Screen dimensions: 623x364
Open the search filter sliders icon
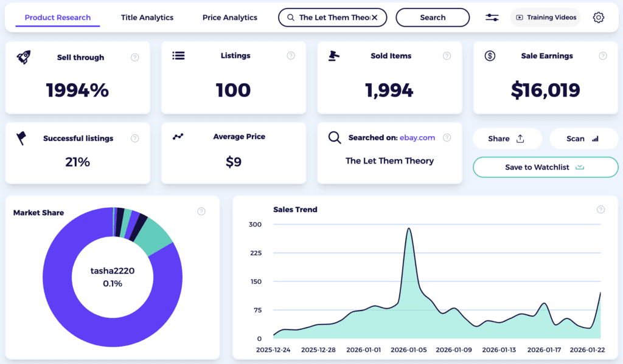pyautogui.click(x=492, y=18)
